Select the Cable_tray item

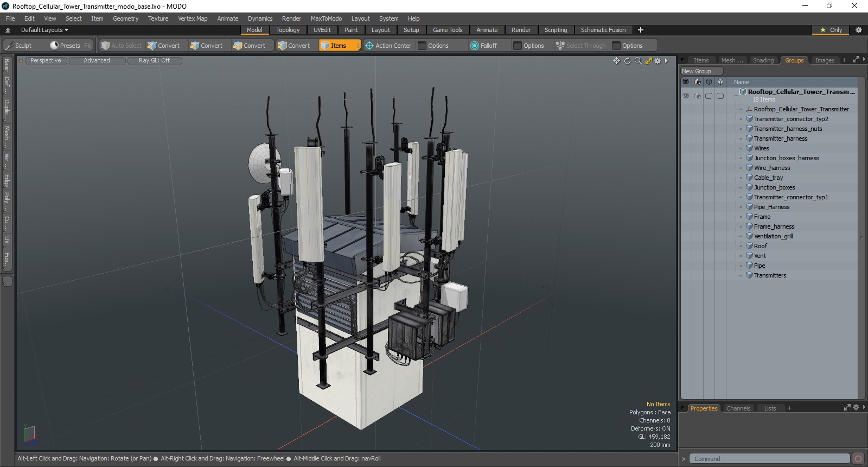(x=768, y=178)
